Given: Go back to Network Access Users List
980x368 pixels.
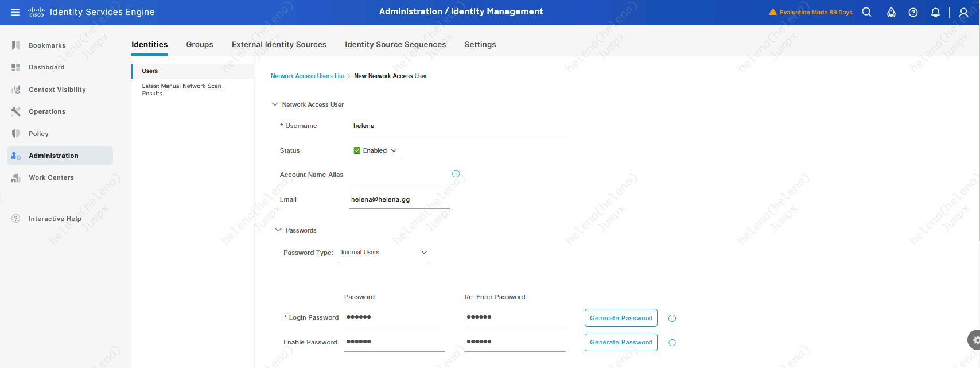Looking at the screenshot, I should pos(307,76).
